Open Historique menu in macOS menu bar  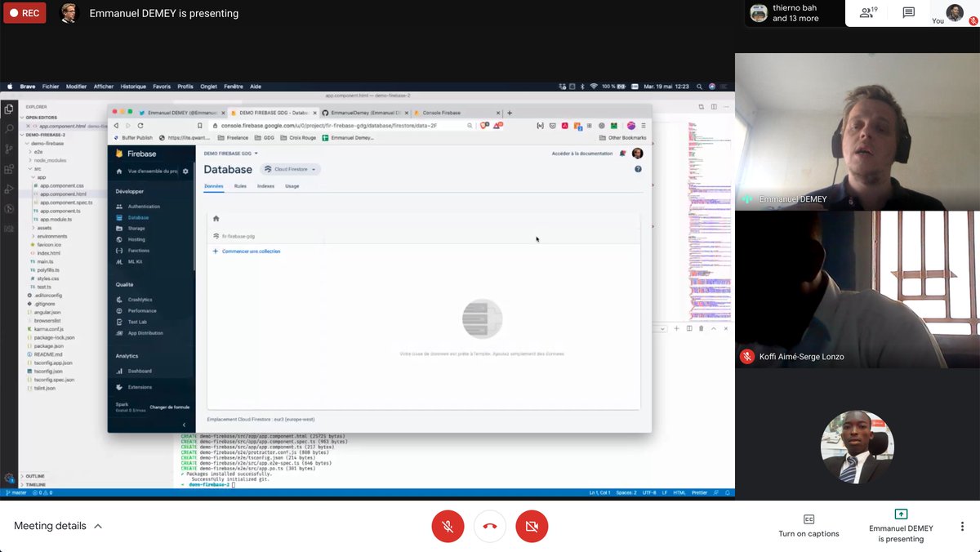133,86
